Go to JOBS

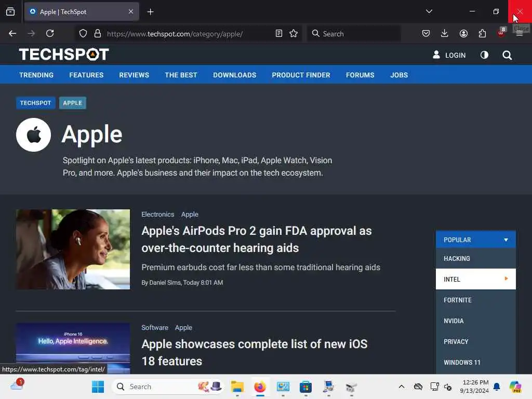(x=399, y=75)
